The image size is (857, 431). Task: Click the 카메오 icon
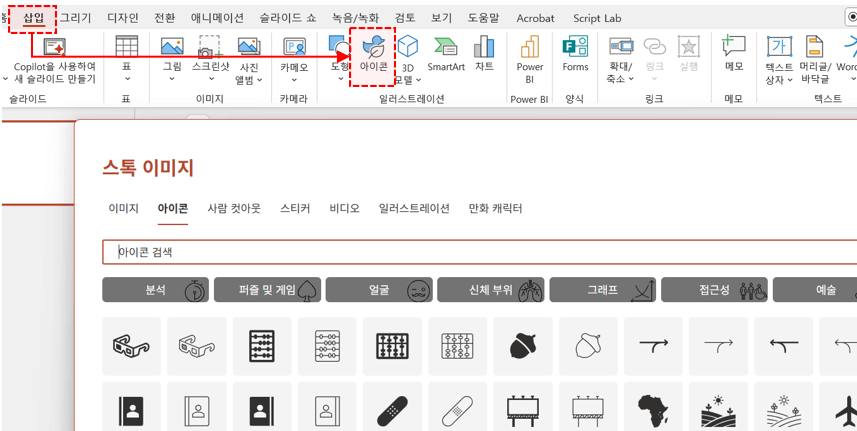(x=294, y=46)
